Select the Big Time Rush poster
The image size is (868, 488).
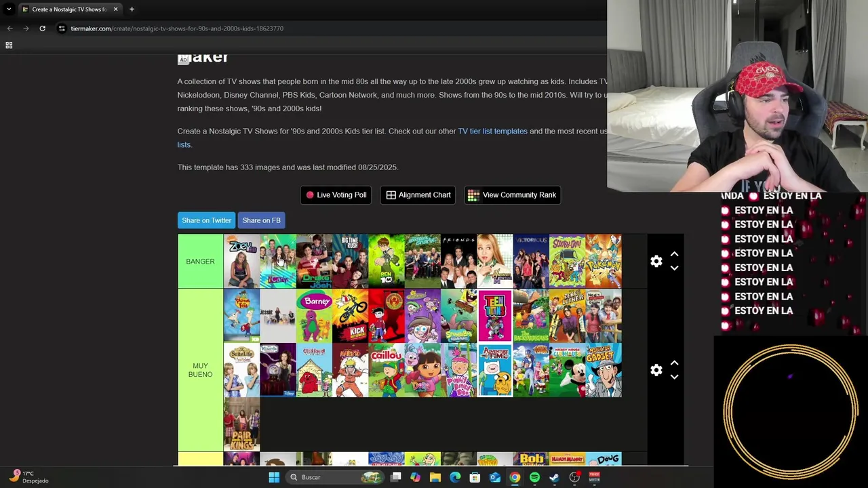pos(350,262)
